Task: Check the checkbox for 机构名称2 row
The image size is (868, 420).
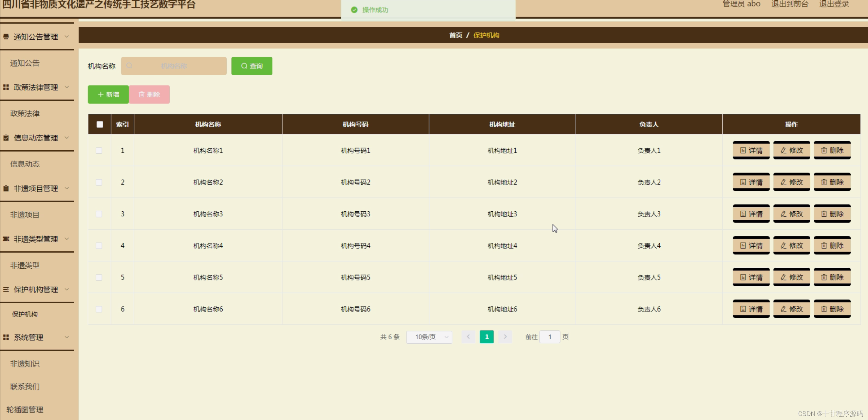Action: click(99, 182)
